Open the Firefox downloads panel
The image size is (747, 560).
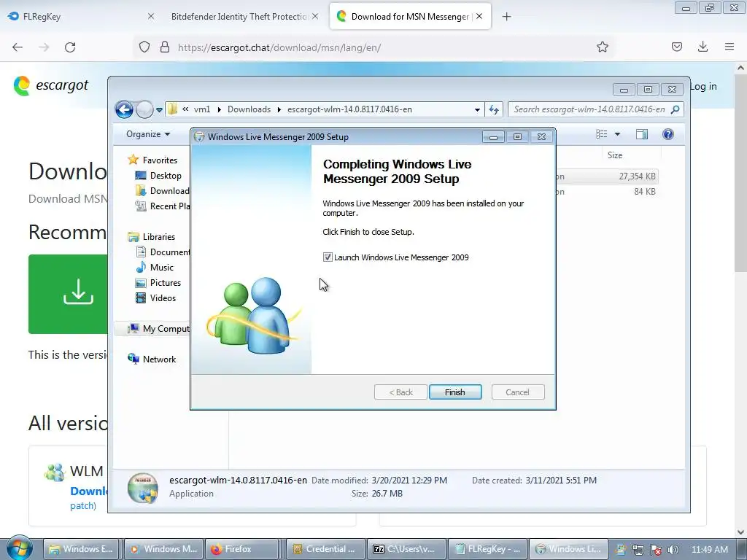[x=703, y=47]
